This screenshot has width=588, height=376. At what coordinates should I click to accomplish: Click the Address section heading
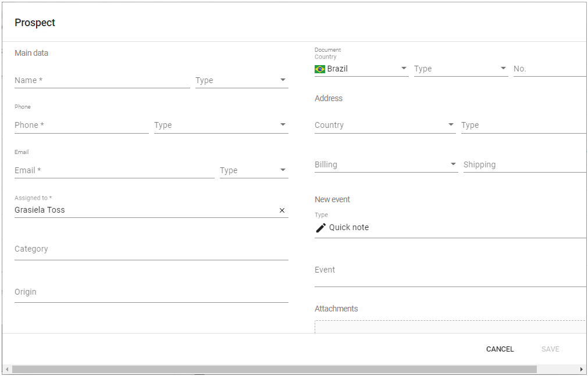pyautogui.click(x=329, y=98)
